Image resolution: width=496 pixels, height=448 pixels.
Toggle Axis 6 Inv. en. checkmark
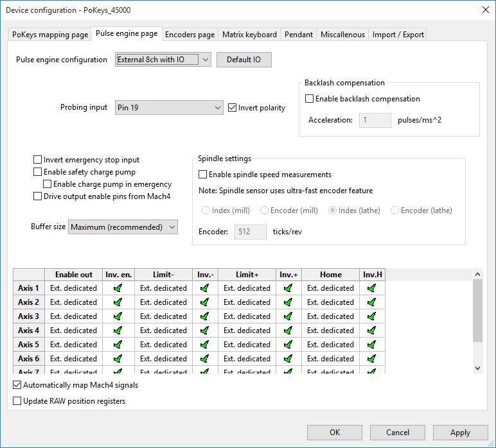pos(118,359)
